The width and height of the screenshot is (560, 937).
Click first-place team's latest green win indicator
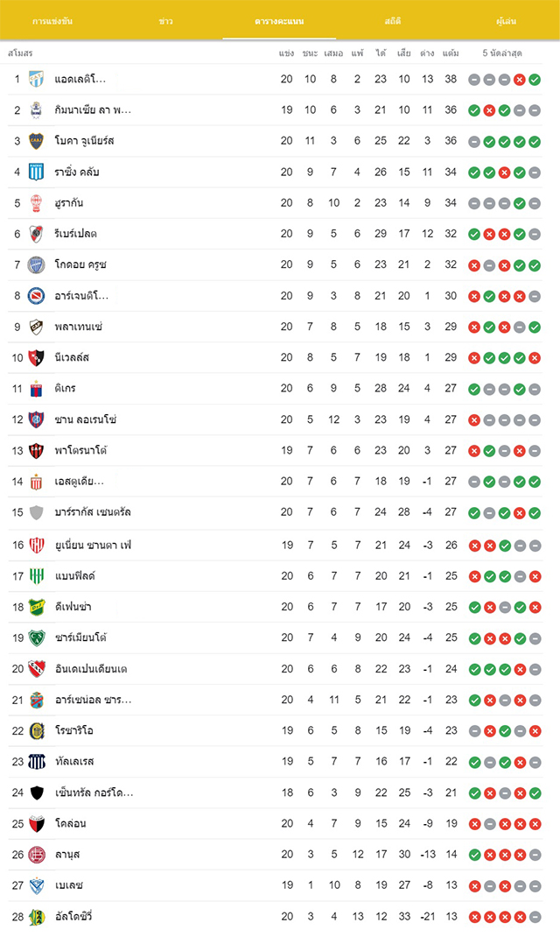(x=535, y=80)
